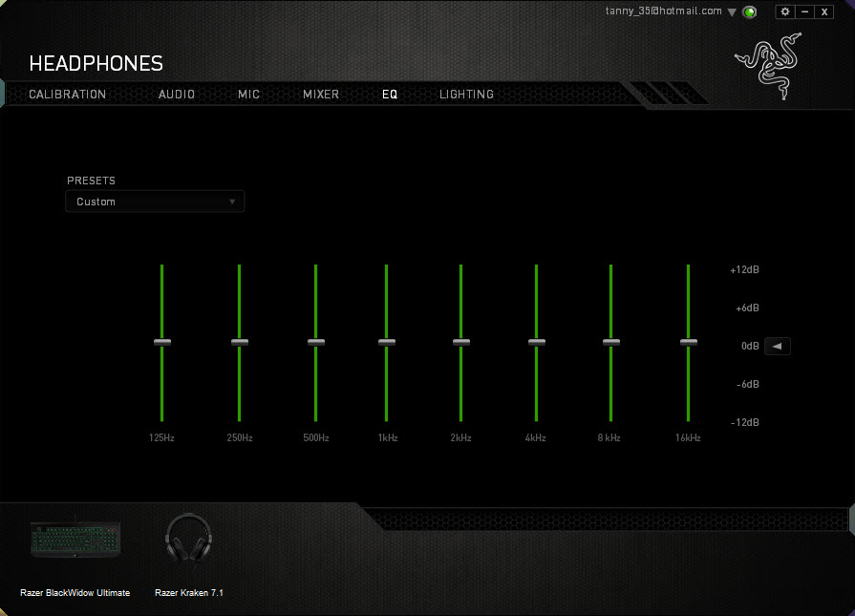The width and height of the screenshot is (855, 616).
Task: Click the 2kHz slider handle
Action: (x=461, y=342)
